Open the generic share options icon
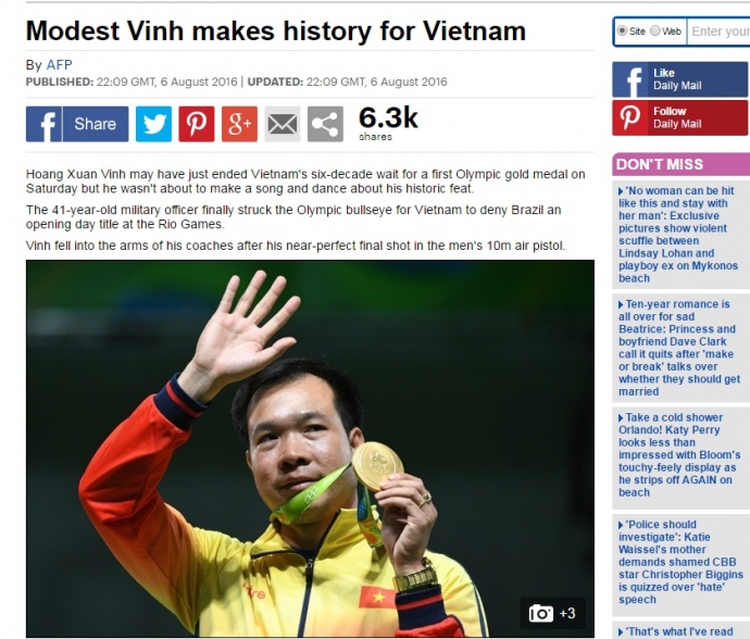The width and height of the screenshot is (750, 639). 325,124
